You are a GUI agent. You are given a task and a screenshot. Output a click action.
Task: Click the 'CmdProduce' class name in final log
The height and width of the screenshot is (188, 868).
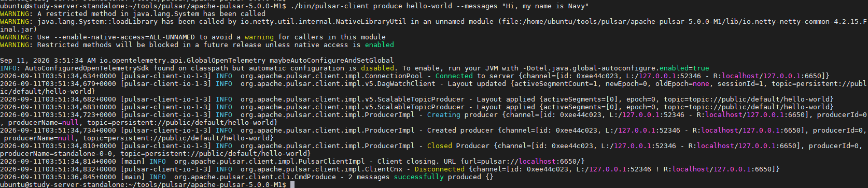coord(315,177)
